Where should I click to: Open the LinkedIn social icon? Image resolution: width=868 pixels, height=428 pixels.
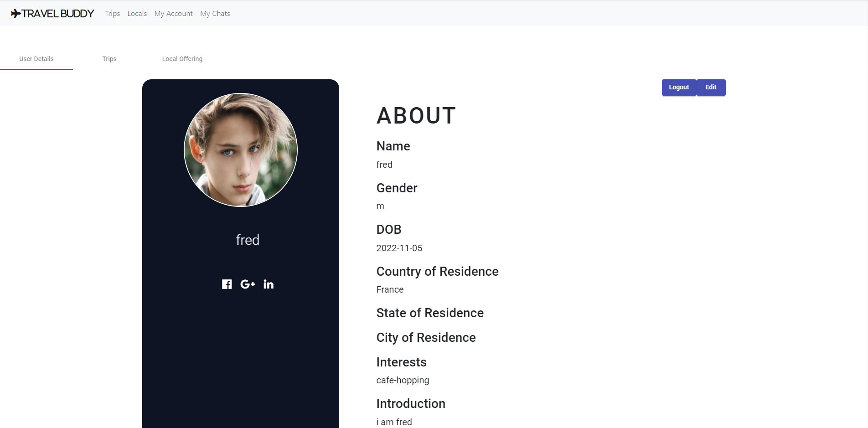click(x=269, y=284)
